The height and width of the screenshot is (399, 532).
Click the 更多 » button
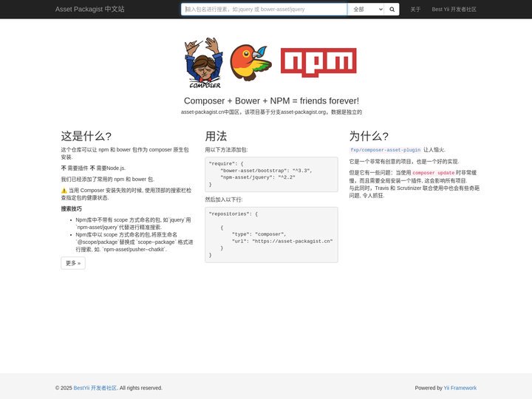coord(73,263)
